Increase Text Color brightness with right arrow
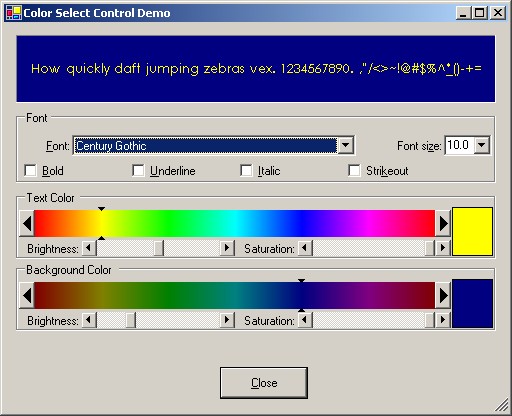Viewport: 512px width, 416px height. [227, 248]
